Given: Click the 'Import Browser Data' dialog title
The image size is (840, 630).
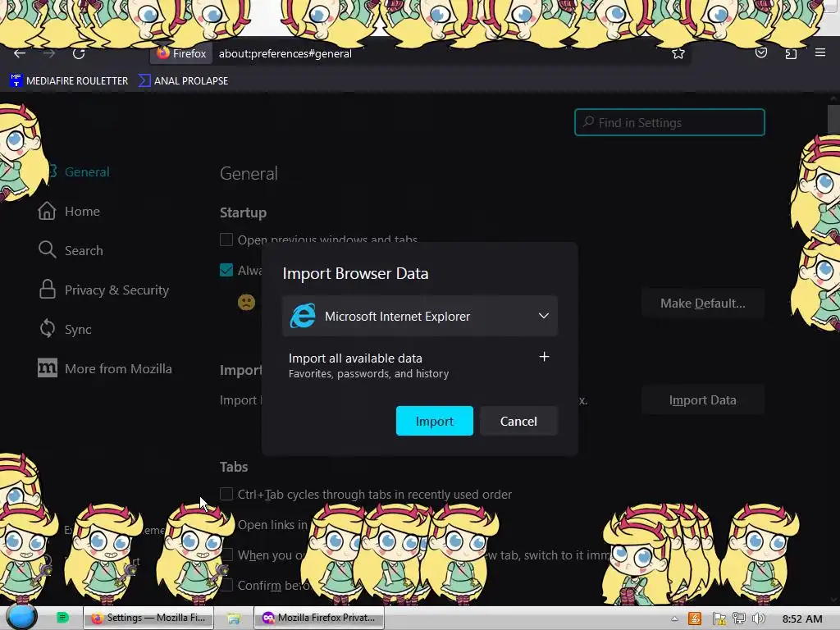Looking at the screenshot, I should pyautogui.click(x=355, y=273).
